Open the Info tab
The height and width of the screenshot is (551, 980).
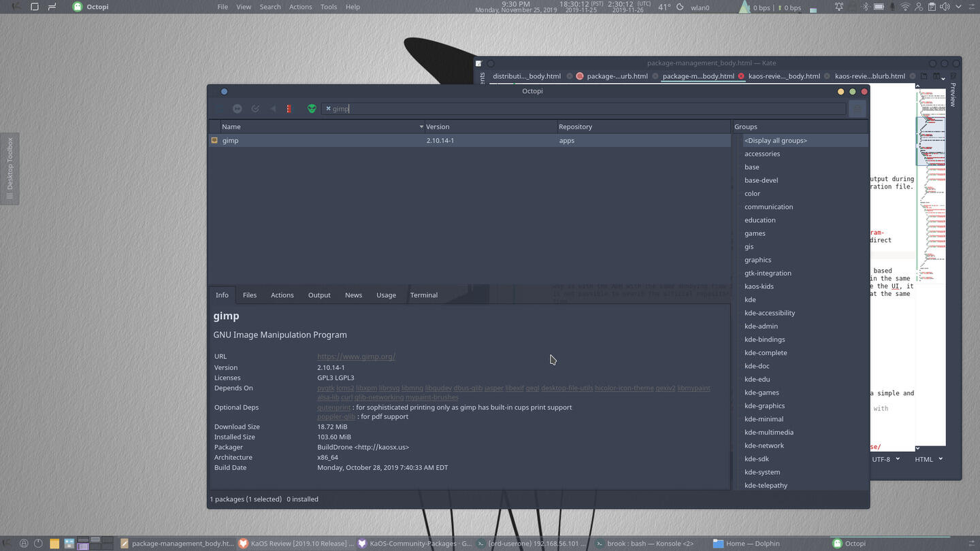tap(222, 295)
